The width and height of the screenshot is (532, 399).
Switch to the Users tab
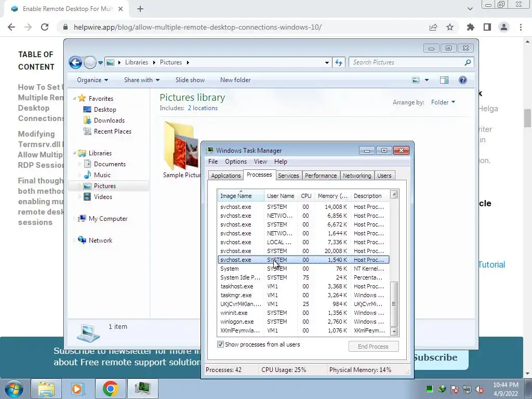384,176
